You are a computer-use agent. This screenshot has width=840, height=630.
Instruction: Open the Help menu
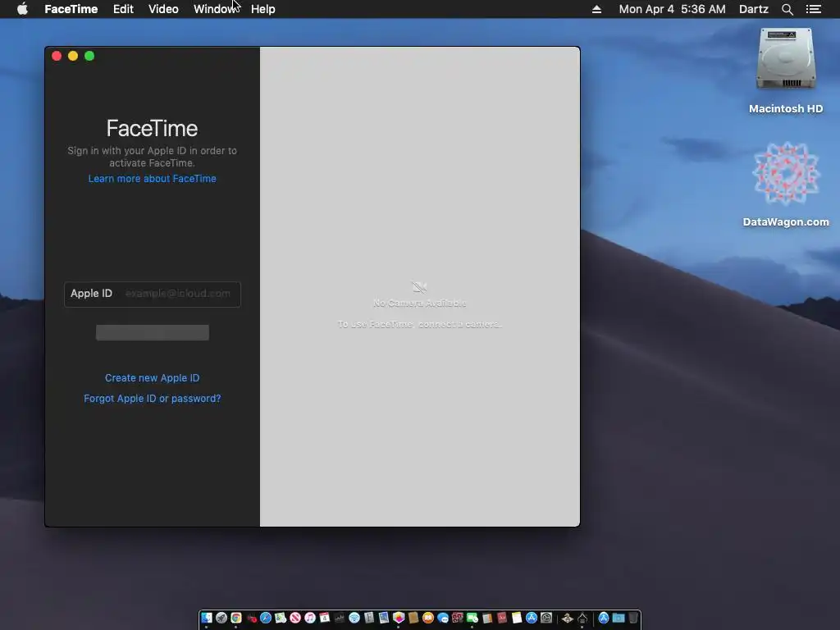pos(263,9)
